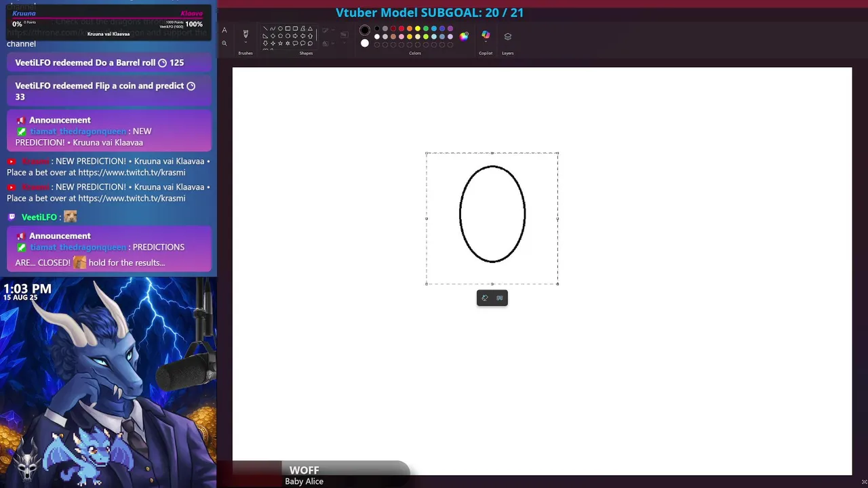Choose the Oval shape

(280, 28)
